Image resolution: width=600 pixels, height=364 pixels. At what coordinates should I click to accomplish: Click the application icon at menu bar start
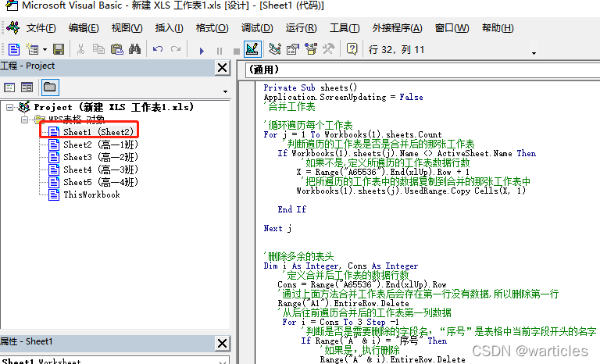(x=12, y=27)
